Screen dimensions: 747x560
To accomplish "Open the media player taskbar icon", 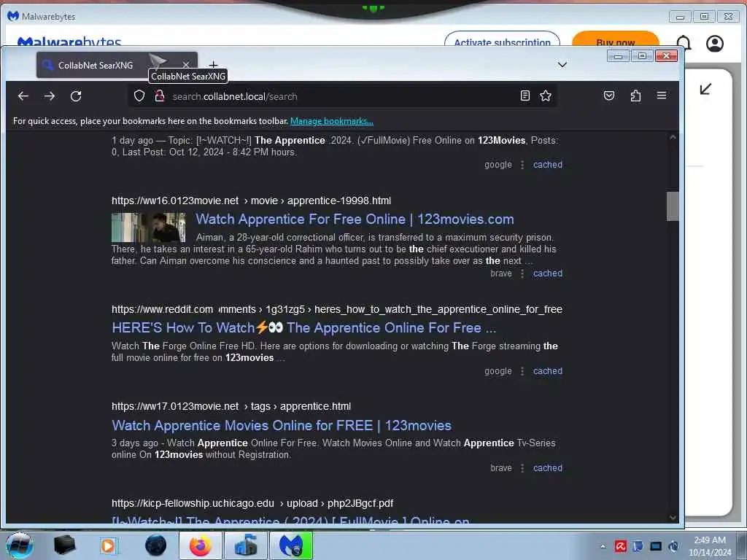I will [x=108, y=545].
